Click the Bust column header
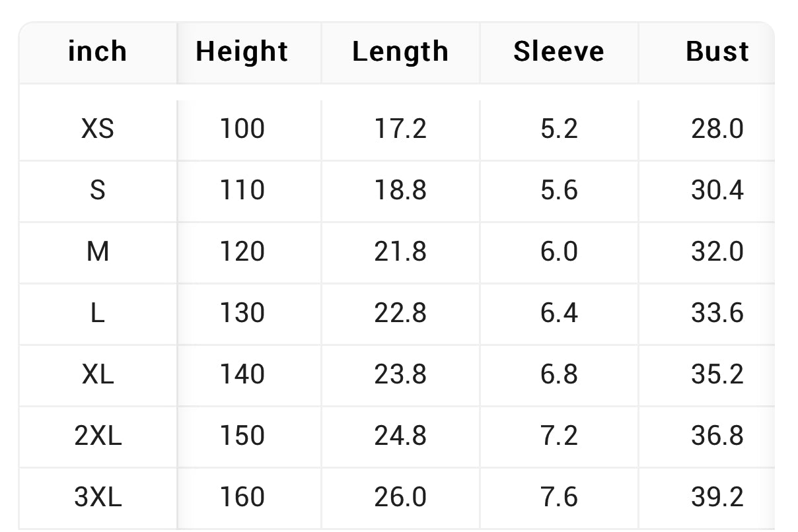Image resolution: width=798 pixels, height=532 pixels. (x=717, y=51)
